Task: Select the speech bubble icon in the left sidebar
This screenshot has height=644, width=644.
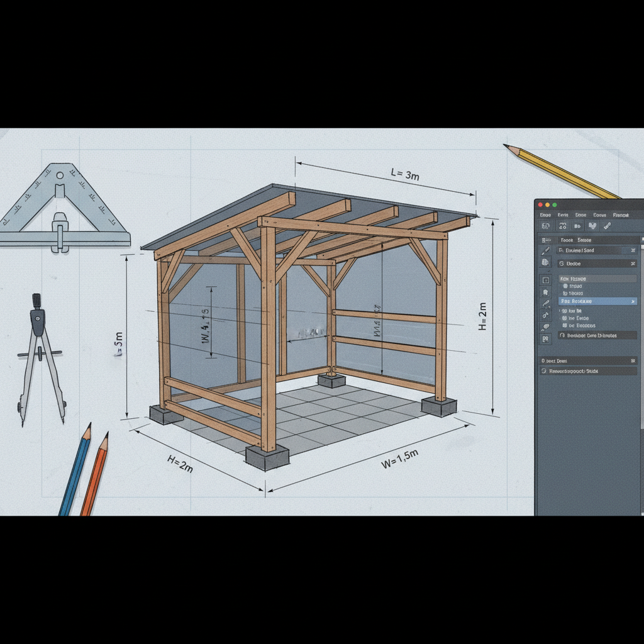Action: [545, 326]
